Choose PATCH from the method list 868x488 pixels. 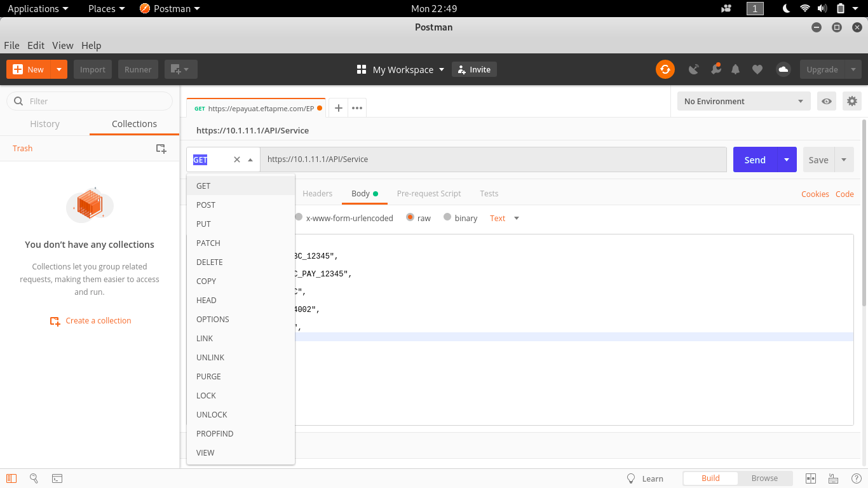coord(241,243)
